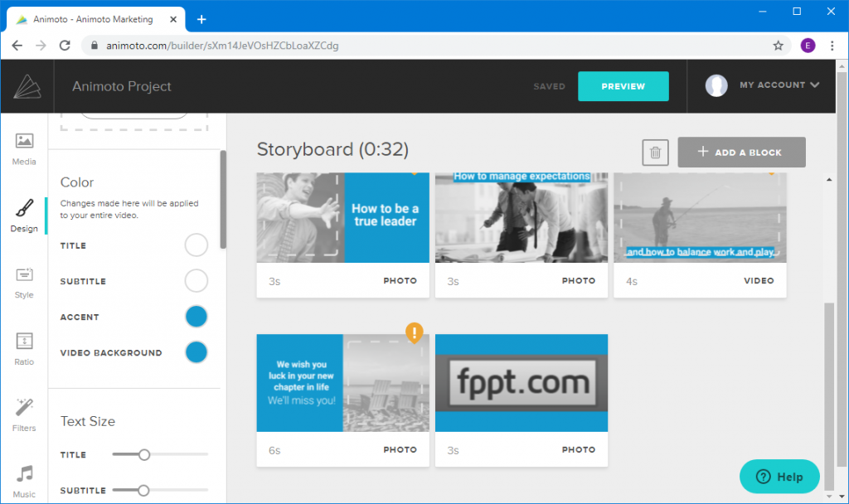Click Add a Block

741,152
